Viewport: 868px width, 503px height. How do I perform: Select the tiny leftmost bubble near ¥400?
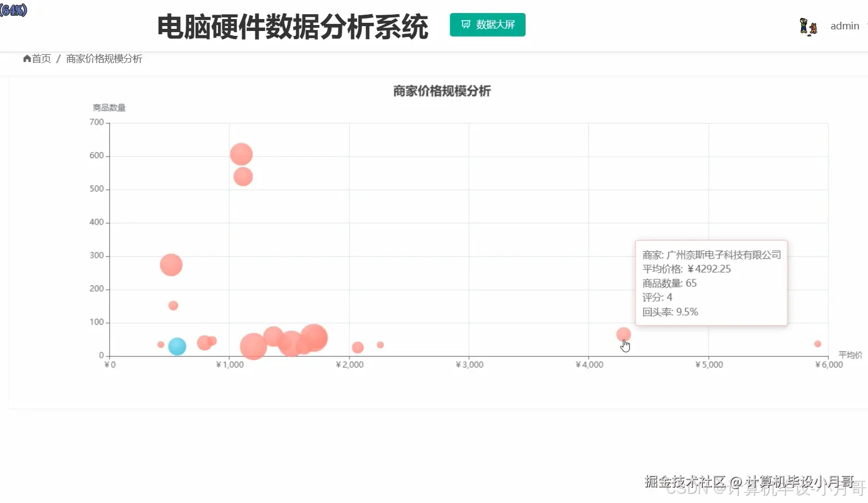click(x=161, y=344)
